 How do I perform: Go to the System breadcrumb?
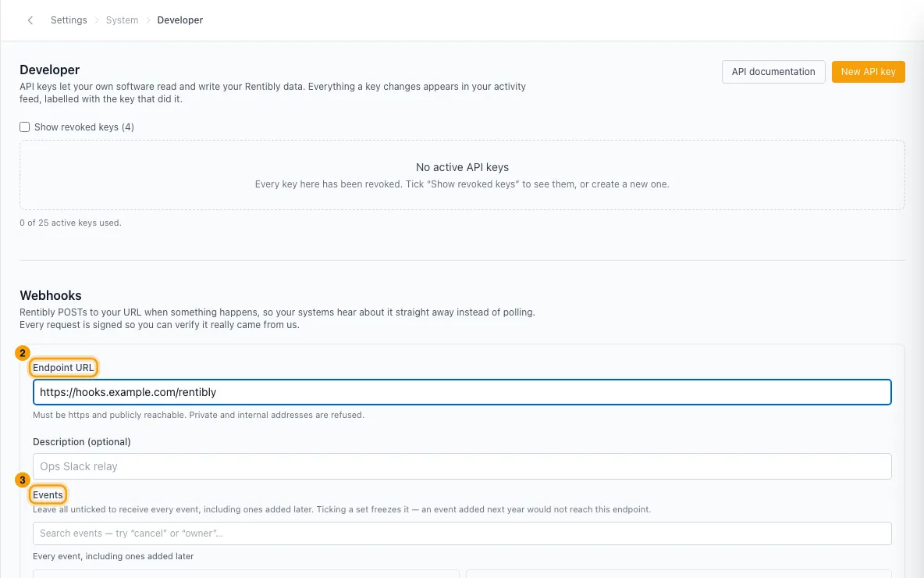(122, 20)
